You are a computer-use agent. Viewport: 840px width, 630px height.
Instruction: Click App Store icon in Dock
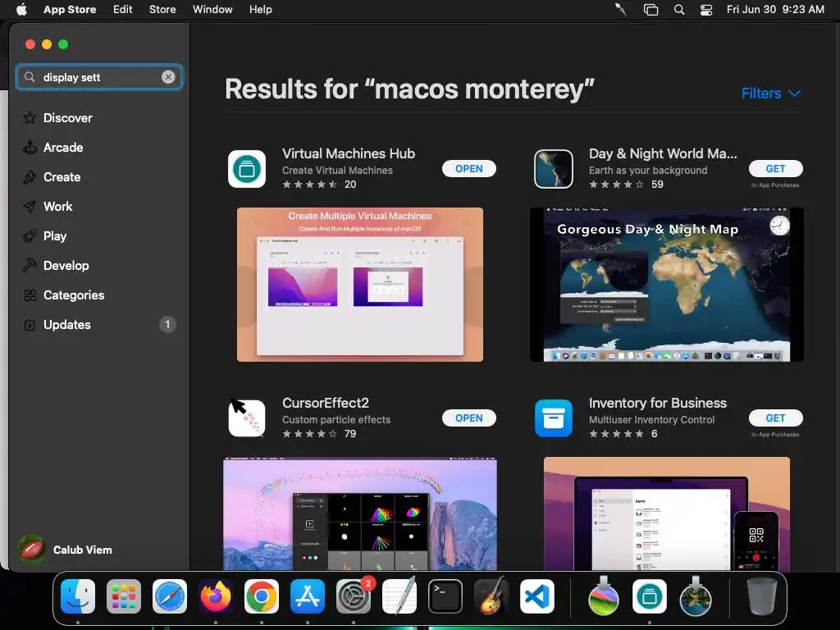tap(308, 596)
